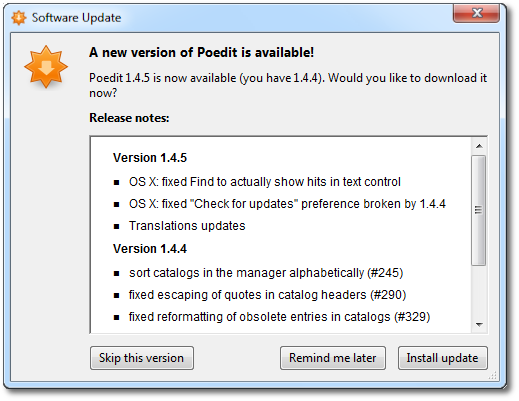This screenshot has height=401, width=519.
Task: Click the dialog resize grip corner
Action: tap(493, 376)
